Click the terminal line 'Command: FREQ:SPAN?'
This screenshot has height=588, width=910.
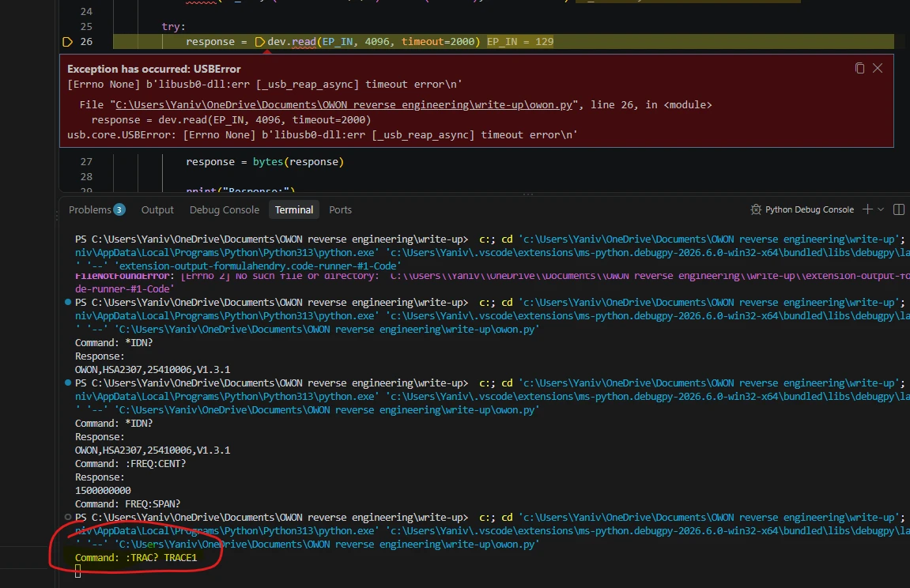point(127,504)
